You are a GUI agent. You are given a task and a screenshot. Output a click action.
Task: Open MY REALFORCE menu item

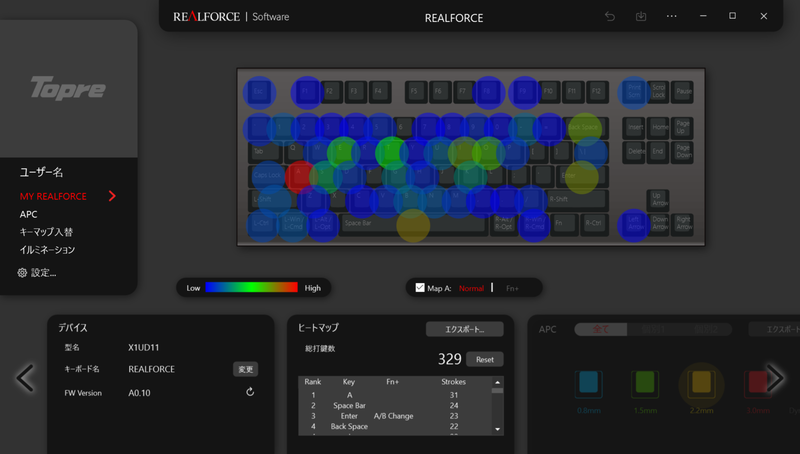(x=53, y=196)
